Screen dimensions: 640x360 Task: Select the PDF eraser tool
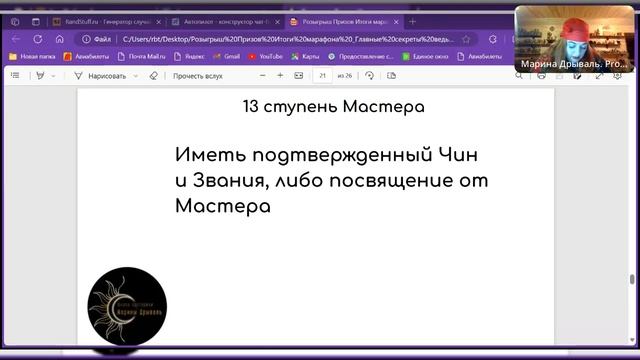(x=153, y=76)
